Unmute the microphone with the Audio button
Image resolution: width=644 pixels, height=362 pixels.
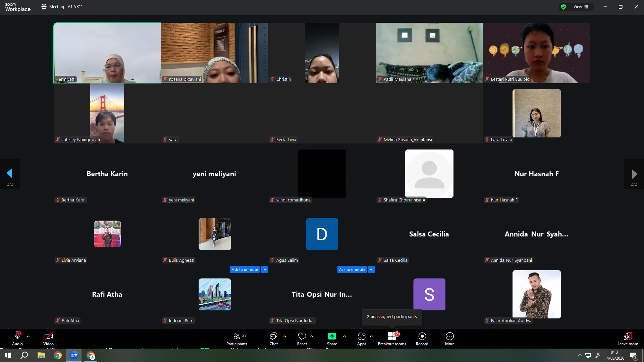(17, 339)
